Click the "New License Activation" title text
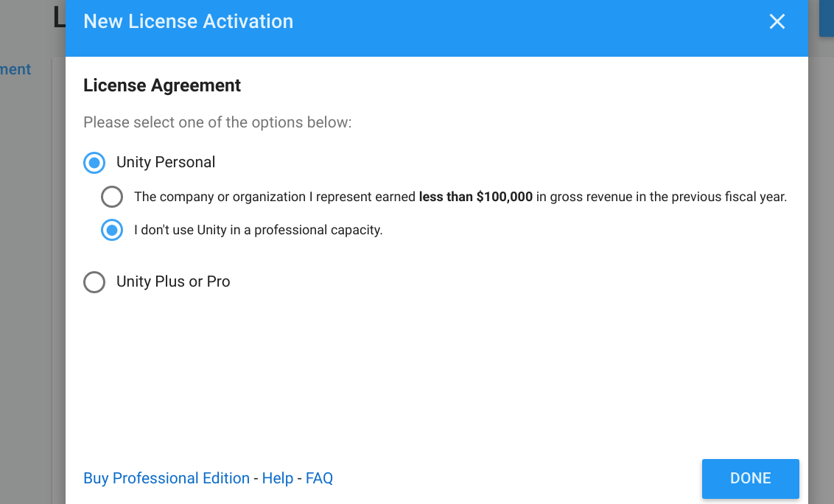 [x=188, y=21]
